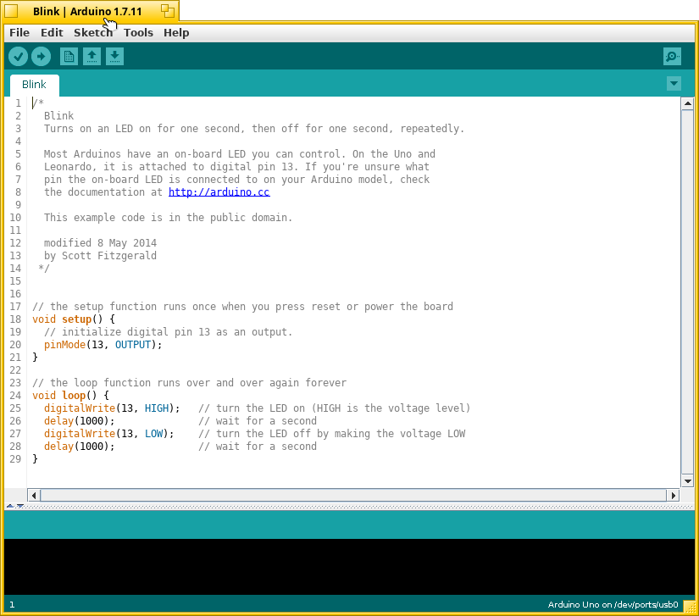The width and height of the screenshot is (699, 616).
Task: Open the tab options dropdown arrow
Action: 674,83
